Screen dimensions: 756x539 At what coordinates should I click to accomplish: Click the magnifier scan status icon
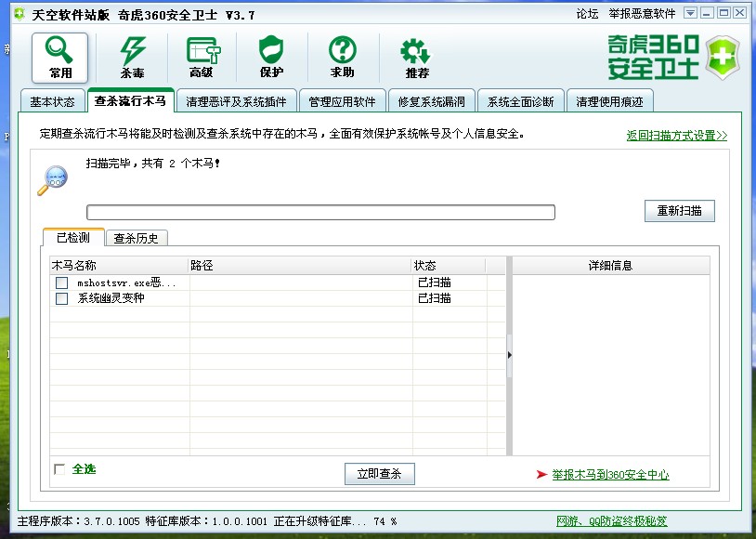53,180
